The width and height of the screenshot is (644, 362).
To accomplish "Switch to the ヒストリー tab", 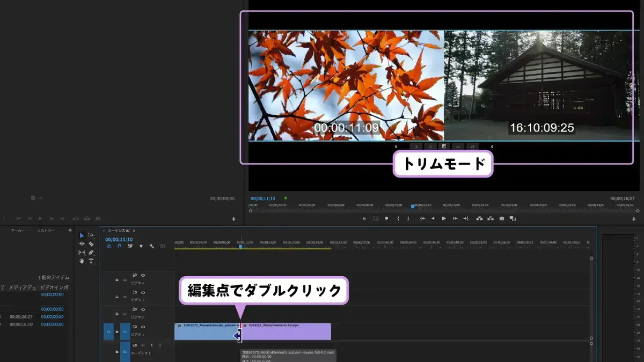I will coord(45,230).
